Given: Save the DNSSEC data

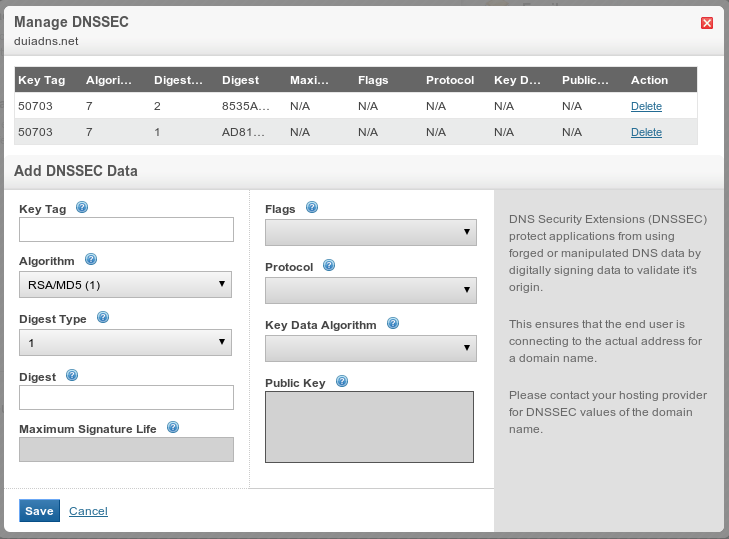Looking at the screenshot, I should (40, 511).
